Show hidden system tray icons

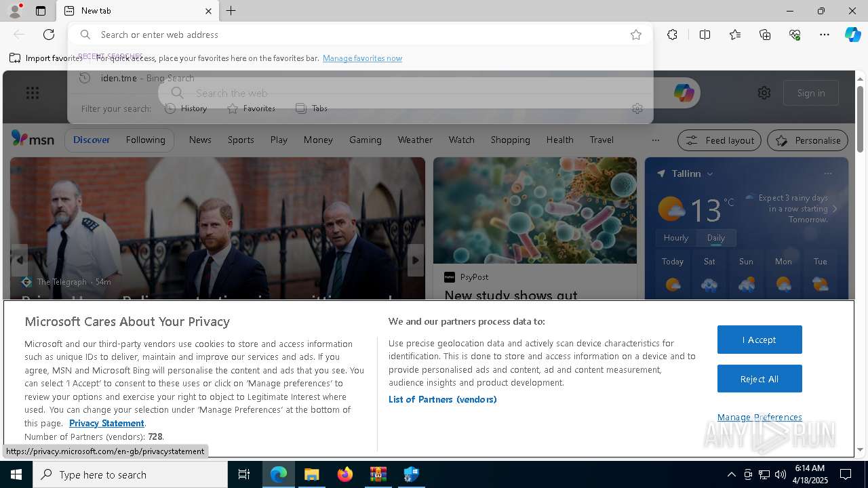(731, 474)
